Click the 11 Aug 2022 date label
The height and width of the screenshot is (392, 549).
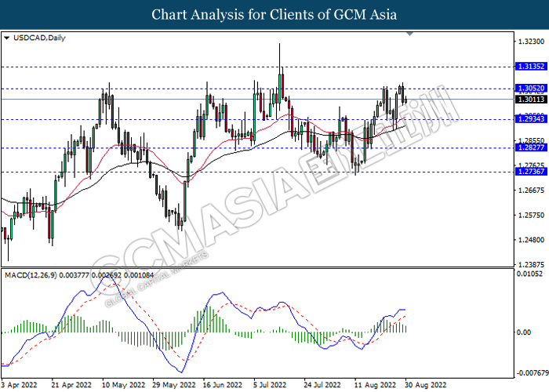(x=375, y=385)
